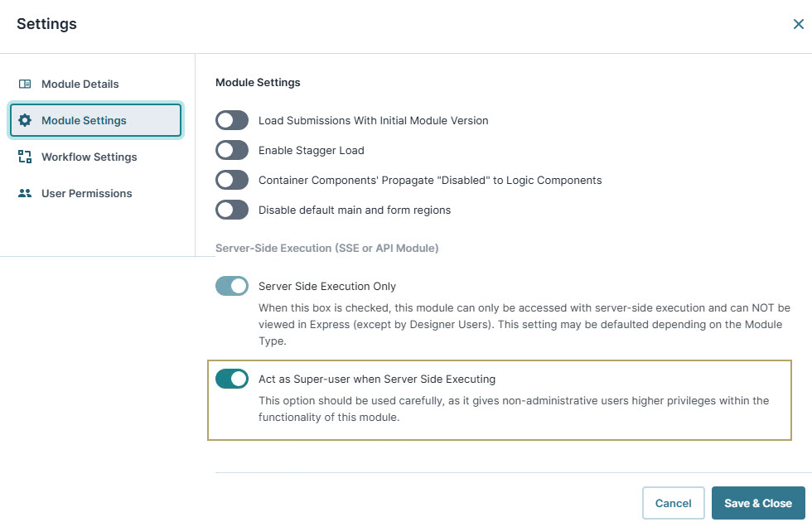Click the Module Settings panel heading
This screenshot has height=527, width=812.
pos(258,82)
